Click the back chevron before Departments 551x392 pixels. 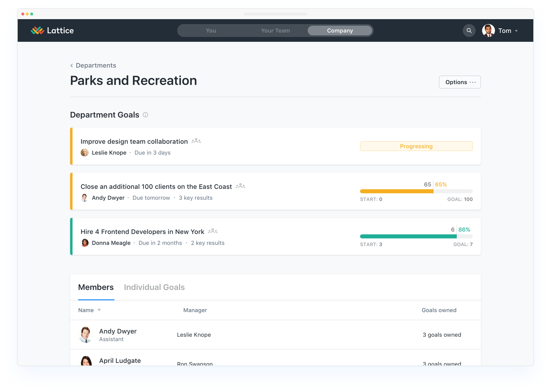coord(71,65)
